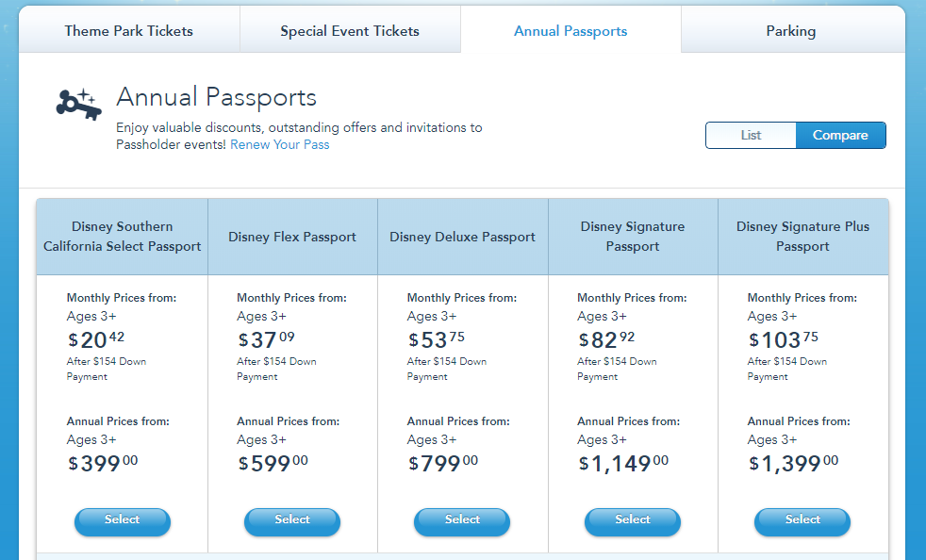
Task: Select the Disney Signature Passport
Action: [x=633, y=521]
